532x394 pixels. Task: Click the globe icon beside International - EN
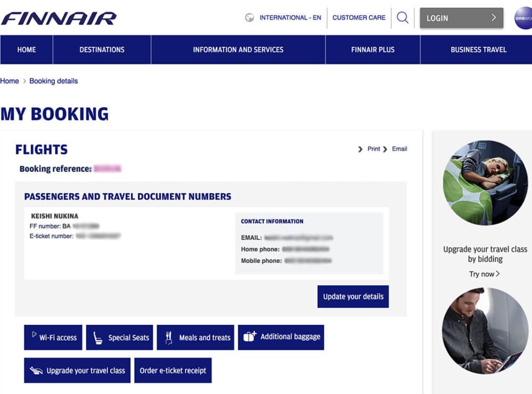(x=250, y=18)
